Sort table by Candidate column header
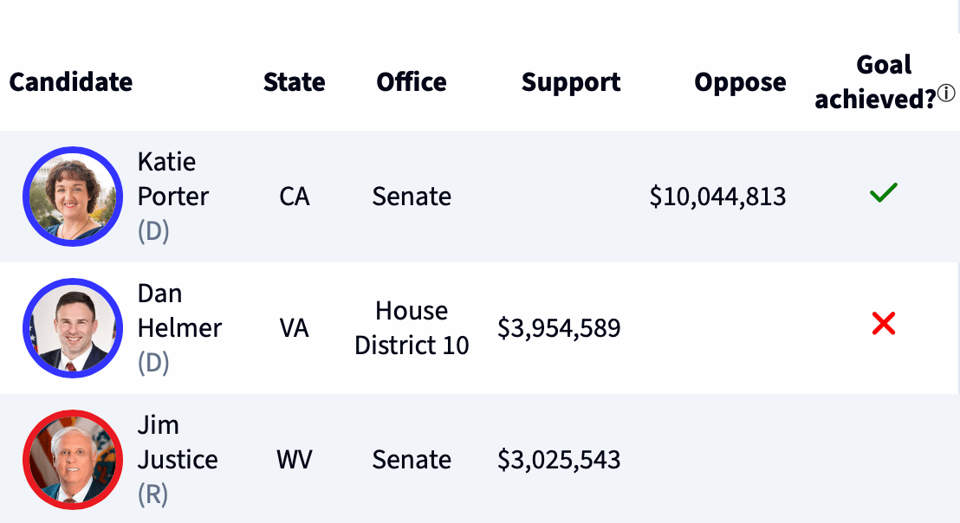This screenshot has height=523, width=960. pos(71,82)
